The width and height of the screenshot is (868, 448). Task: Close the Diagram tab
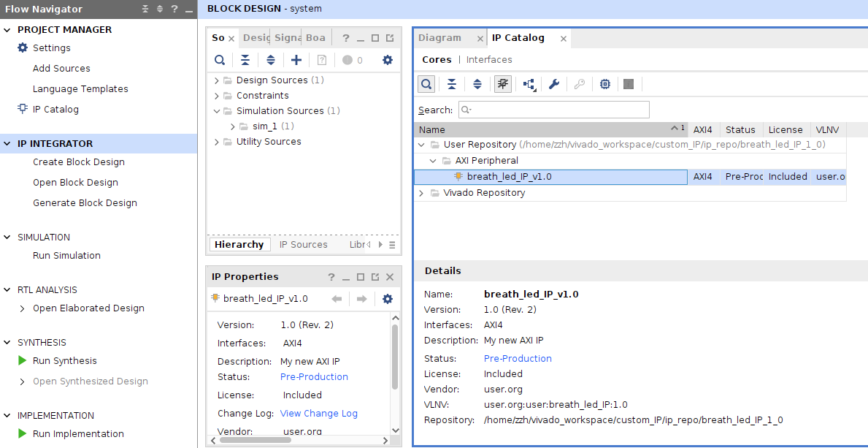[480, 39]
